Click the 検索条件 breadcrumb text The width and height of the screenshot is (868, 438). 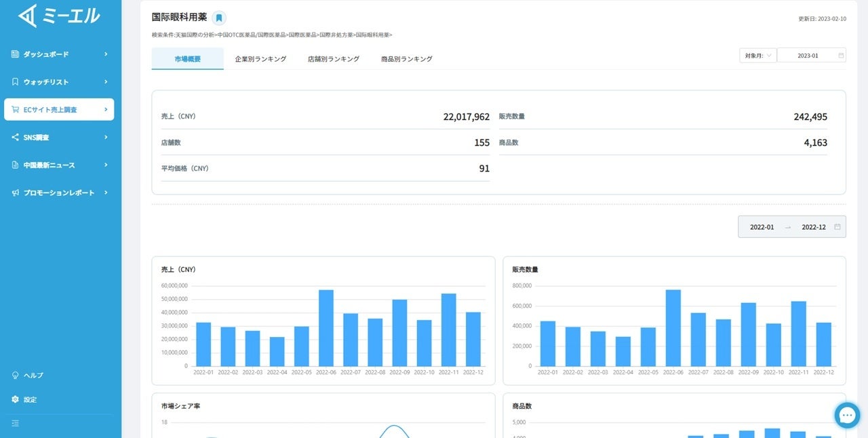[272, 35]
